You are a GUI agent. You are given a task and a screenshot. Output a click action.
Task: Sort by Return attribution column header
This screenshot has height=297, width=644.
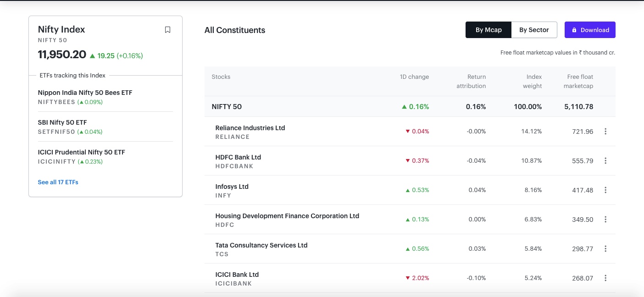471,82
